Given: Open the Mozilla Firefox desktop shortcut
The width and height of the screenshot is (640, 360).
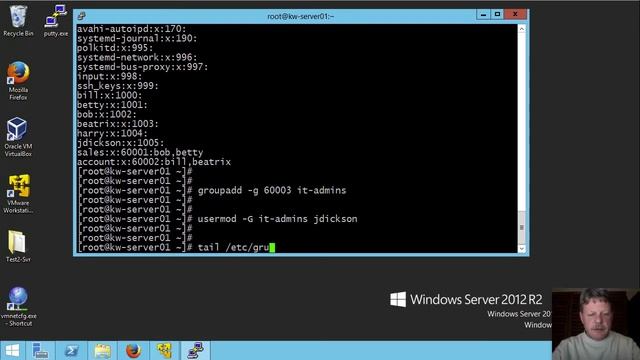Looking at the screenshot, I should (x=18, y=81).
